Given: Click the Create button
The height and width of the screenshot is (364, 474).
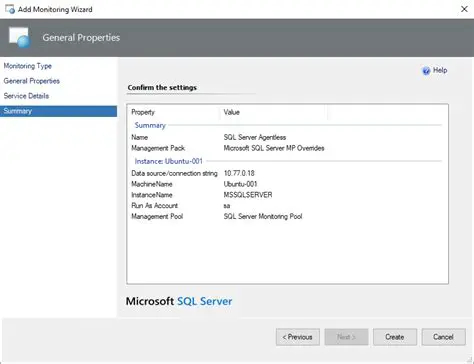Looking at the screenshot, I should pos(395,337).
